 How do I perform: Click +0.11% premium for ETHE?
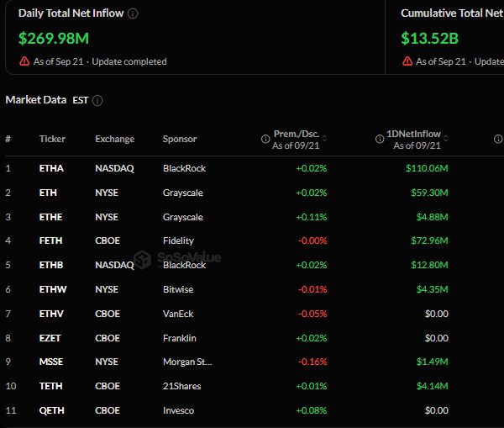pyautogui.click(x=312, y=217)
